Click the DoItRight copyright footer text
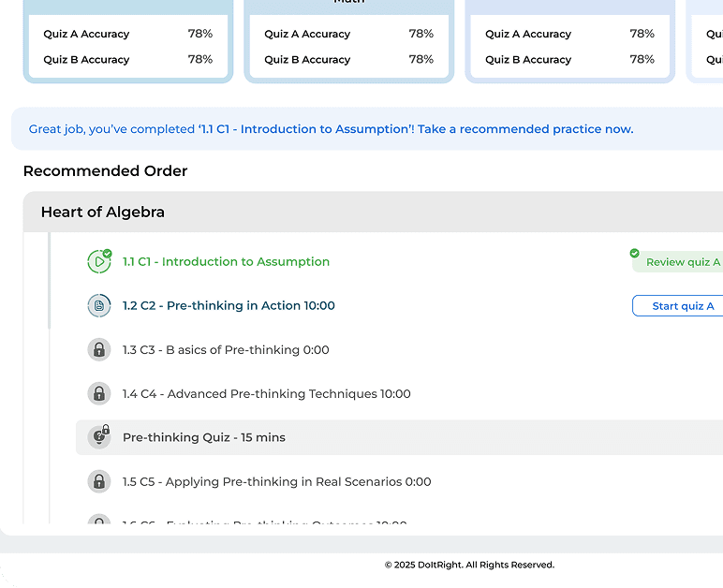The height and width of the screenshot is (588, 723). pyautogui.click(x=469, y=565)
